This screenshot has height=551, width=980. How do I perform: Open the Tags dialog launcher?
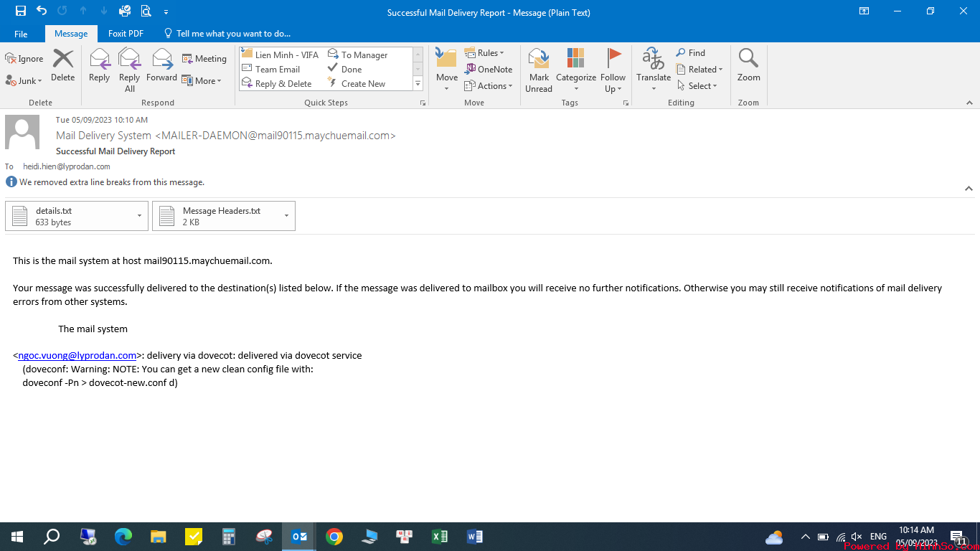tap(626, 103)
